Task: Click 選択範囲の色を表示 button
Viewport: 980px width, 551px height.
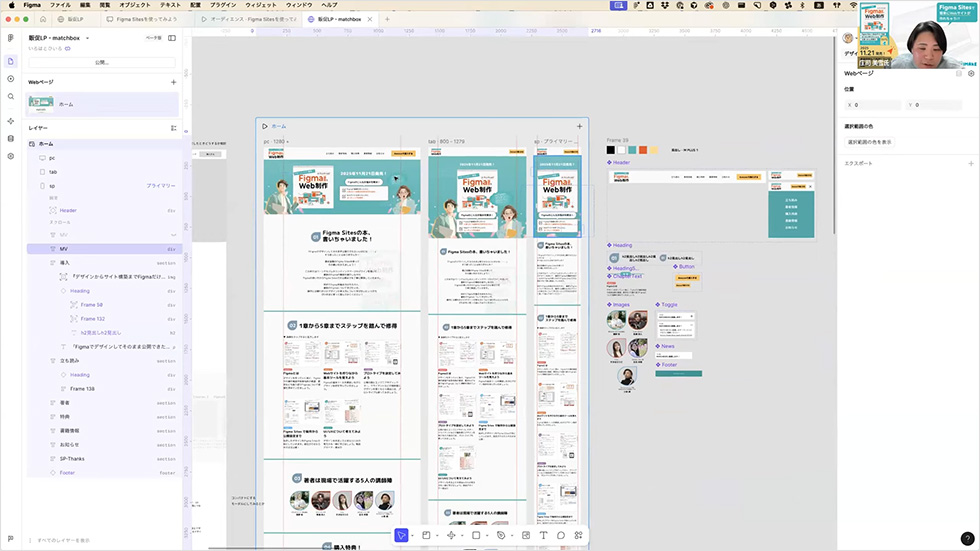Action: (x=869, y=142)
